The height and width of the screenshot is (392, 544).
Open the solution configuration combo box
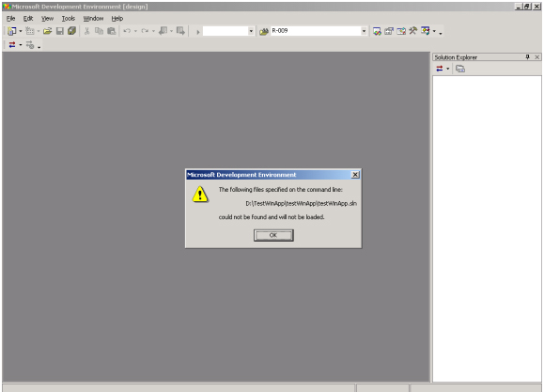point(228,31)
